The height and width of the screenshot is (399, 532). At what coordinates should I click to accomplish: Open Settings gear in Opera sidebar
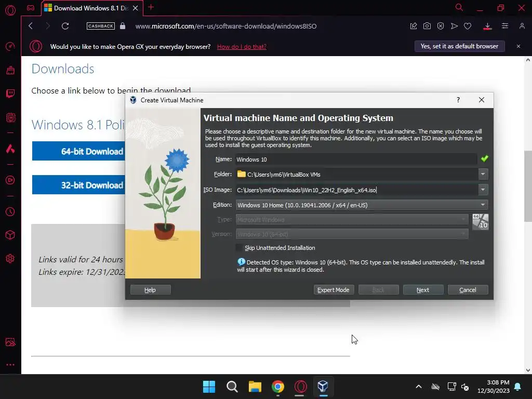tap(10, 259)
